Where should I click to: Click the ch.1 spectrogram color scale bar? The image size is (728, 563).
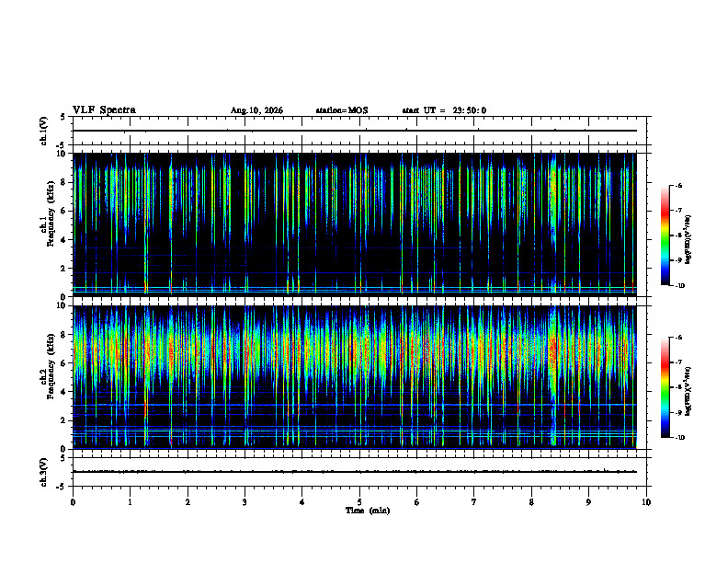pos(665,236)
